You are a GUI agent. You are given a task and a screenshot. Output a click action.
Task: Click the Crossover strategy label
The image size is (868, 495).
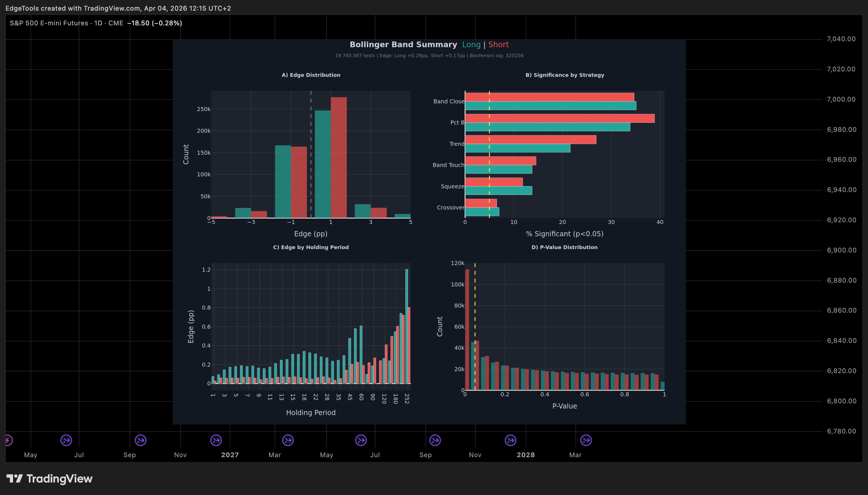(450, 207)
